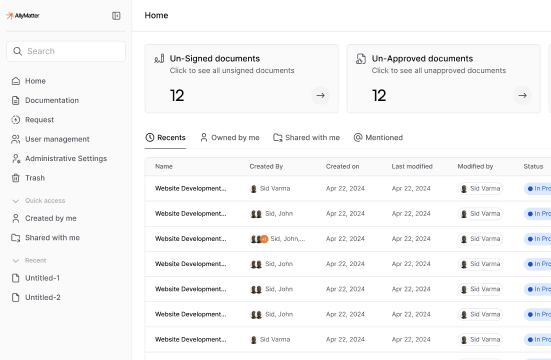The width and height of the screenshot is (551, 360).
Task: Click the Trash bin icon
Action: [16, 178]
